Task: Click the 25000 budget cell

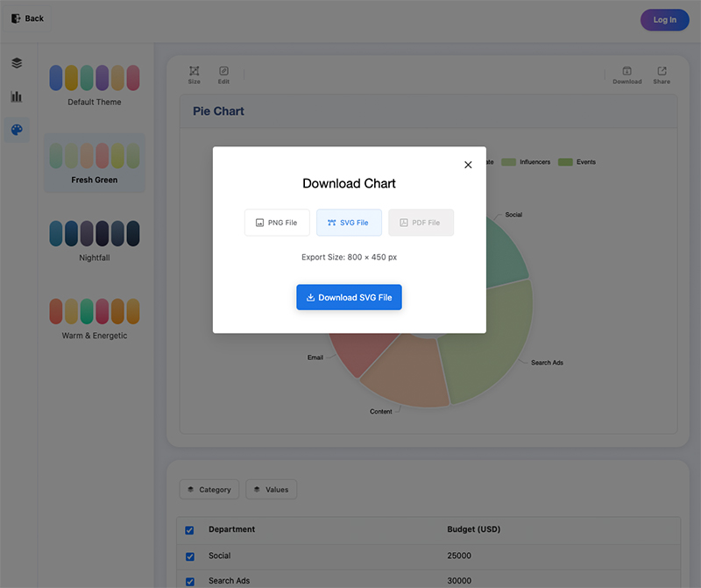Action: (x=458, y=556)
